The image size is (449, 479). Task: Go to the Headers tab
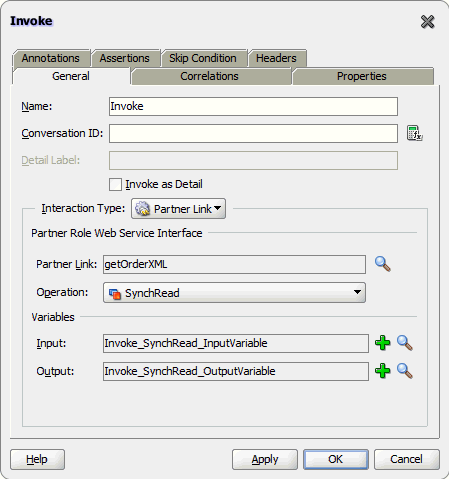pos(277,58)
